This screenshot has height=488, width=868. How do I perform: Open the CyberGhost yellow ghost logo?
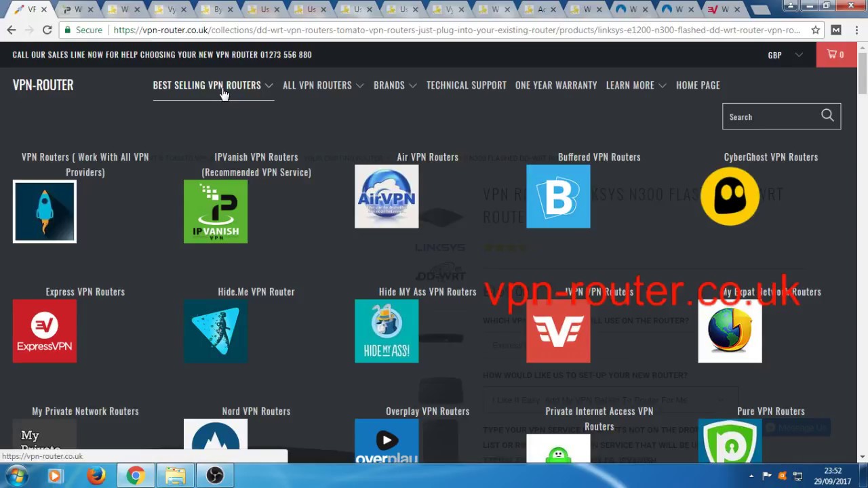click(x=730, y=197)
